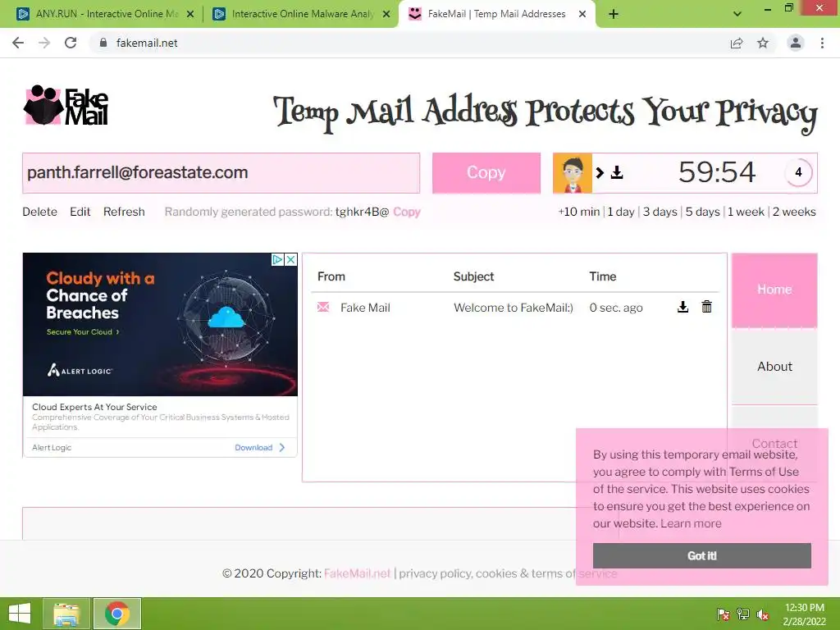This screenshot has height=630, width=840.
Task: Copy the randomly generated password
Action: pos(407,212)
